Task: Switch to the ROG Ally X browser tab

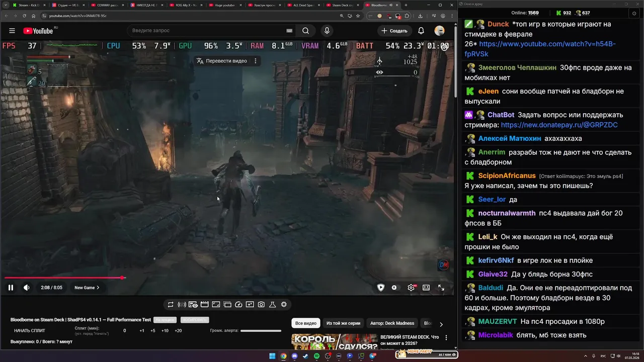Action: click(186, 5)
